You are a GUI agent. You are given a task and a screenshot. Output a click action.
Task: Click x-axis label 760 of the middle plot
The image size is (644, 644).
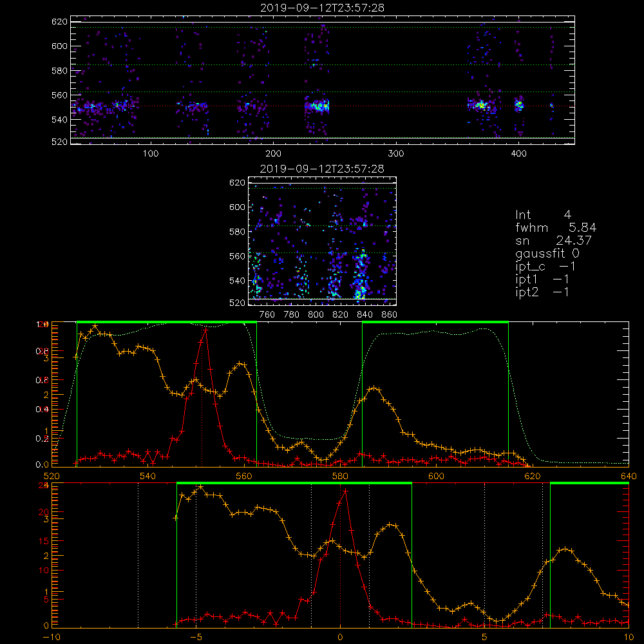pos(267,315)
